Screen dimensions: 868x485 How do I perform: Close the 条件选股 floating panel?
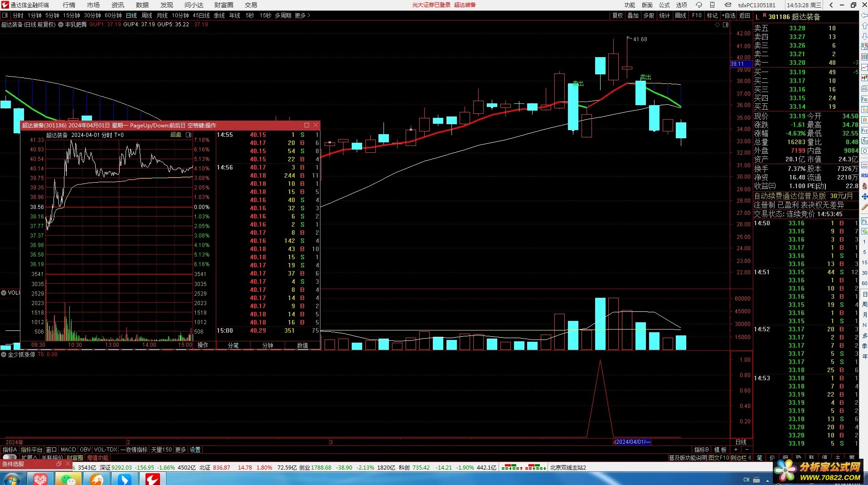click(x=68, y=464)
